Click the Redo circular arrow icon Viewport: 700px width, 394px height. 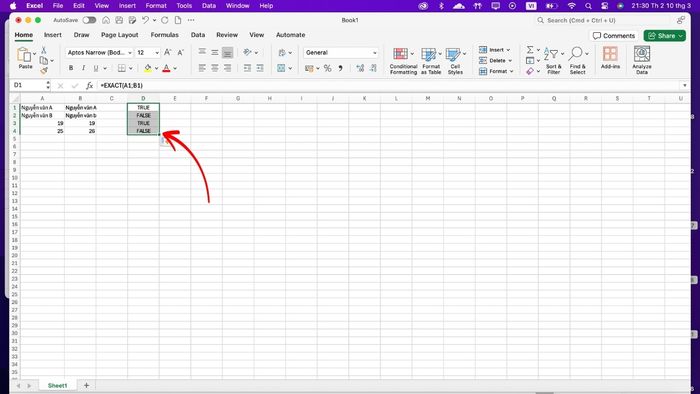[x=165, y=20]
